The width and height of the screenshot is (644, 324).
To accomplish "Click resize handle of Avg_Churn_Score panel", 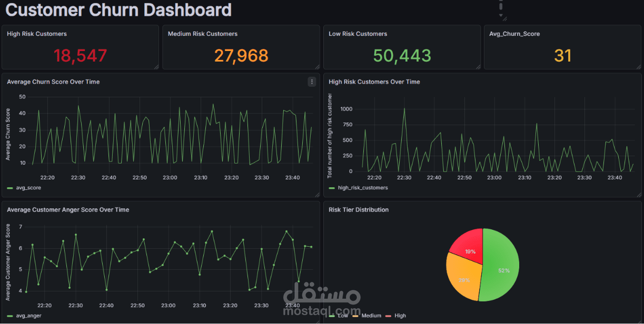I will point(638,66).
